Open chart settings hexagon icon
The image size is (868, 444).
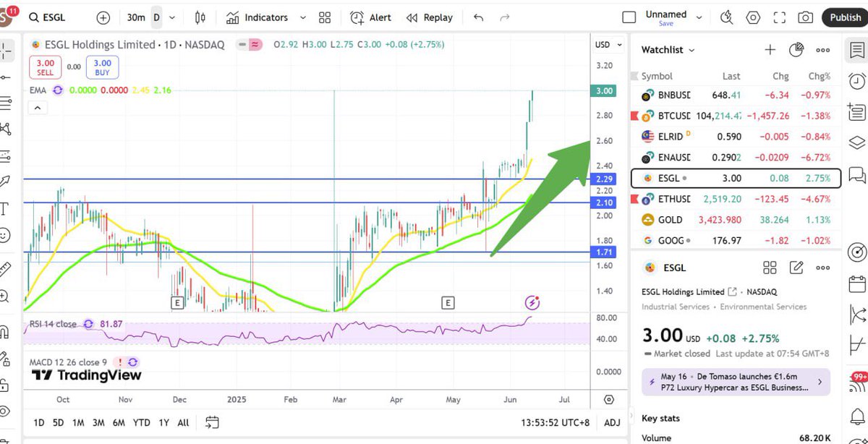(x=753, y=17)
